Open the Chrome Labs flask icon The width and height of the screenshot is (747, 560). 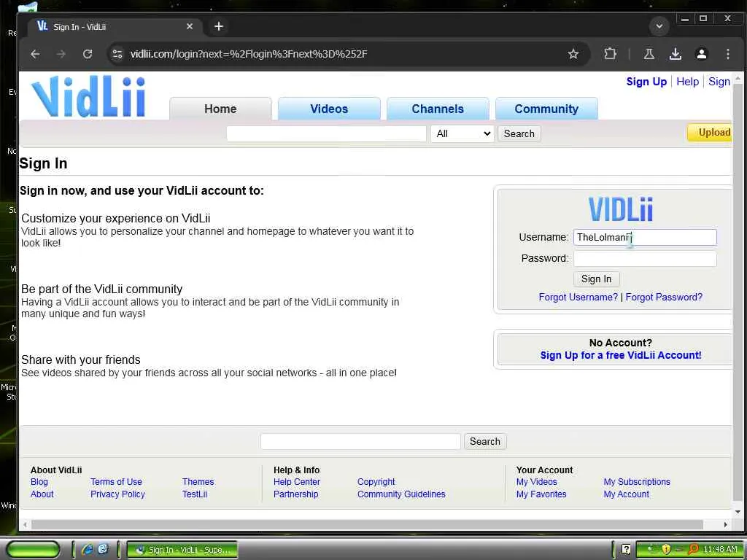click(649, 54)
